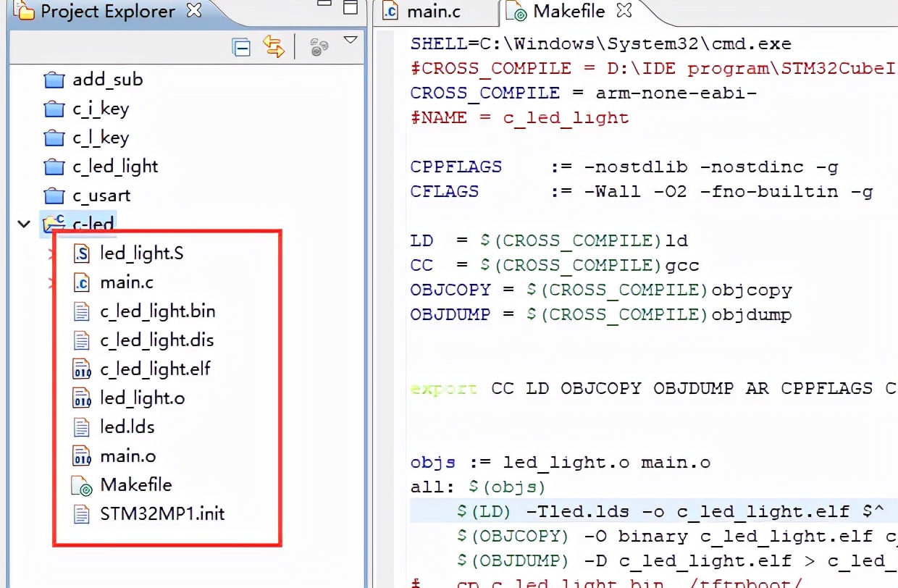The height and width of the screenshot is (588, 898).
Task: Click the main.c file icon in tree
Action: pos(81,282)
